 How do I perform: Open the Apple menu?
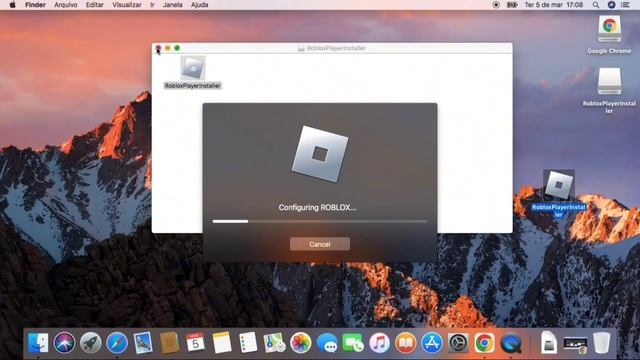pyautogui.click(x=13, y=5)
